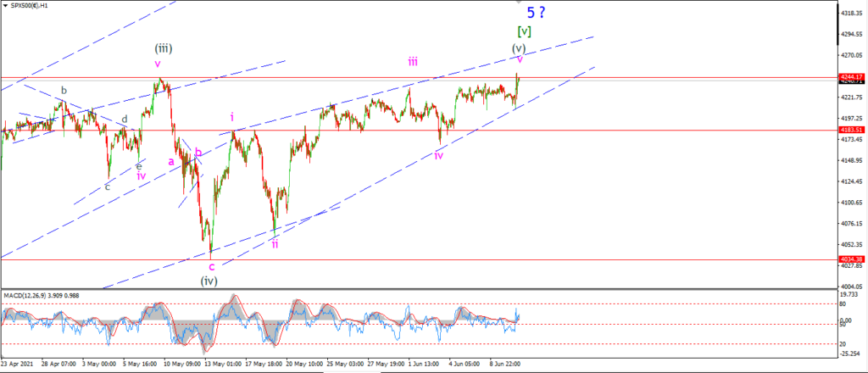Select the gray (iv) wave label
868x373 pixels.
tap(209, 281)
